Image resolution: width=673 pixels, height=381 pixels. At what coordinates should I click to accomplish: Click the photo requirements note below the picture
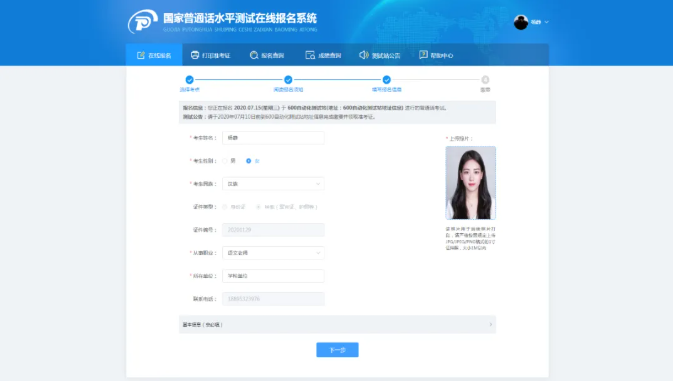[x=470, y=239]
